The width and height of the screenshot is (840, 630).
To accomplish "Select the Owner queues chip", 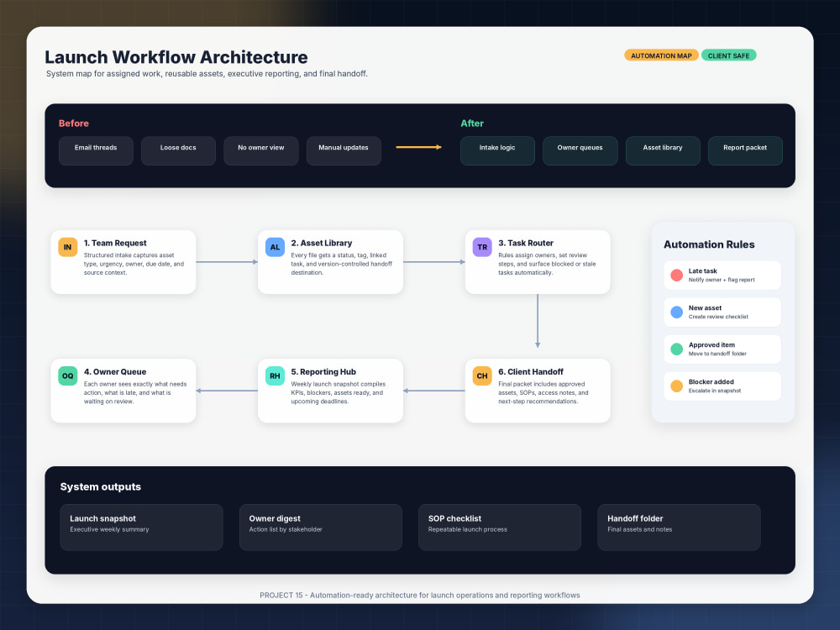I will 580,150.
